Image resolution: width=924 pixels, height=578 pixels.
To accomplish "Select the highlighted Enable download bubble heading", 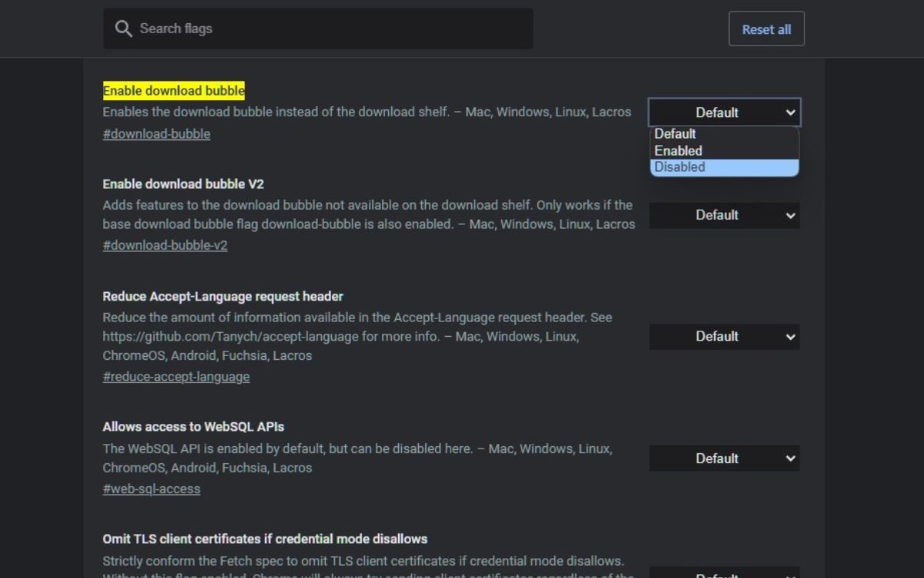I will 173,90.
